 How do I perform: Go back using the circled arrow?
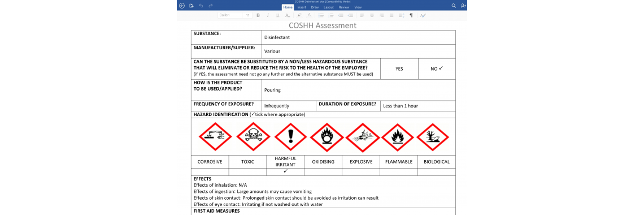click(182, 5)
